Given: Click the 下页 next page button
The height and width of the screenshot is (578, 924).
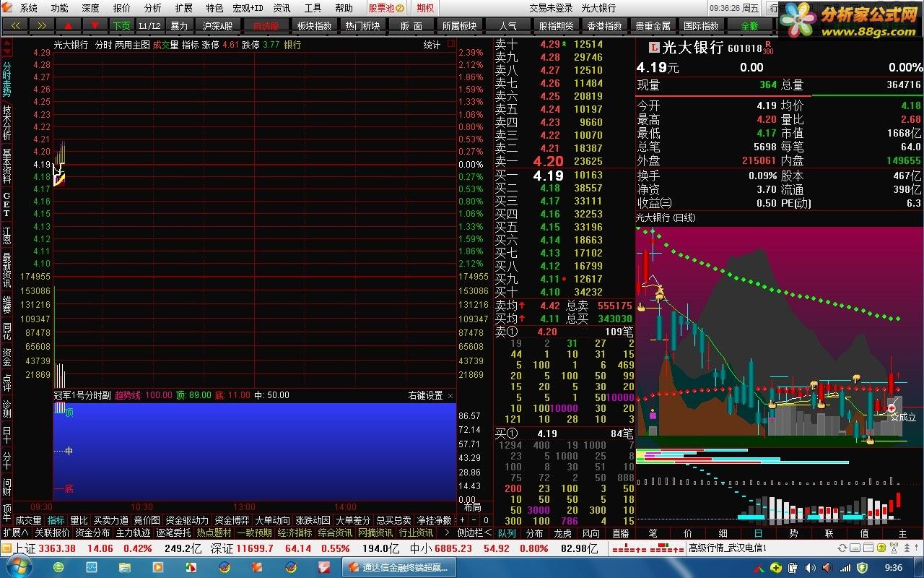Looking at the screenshot, I should [121, 25].
